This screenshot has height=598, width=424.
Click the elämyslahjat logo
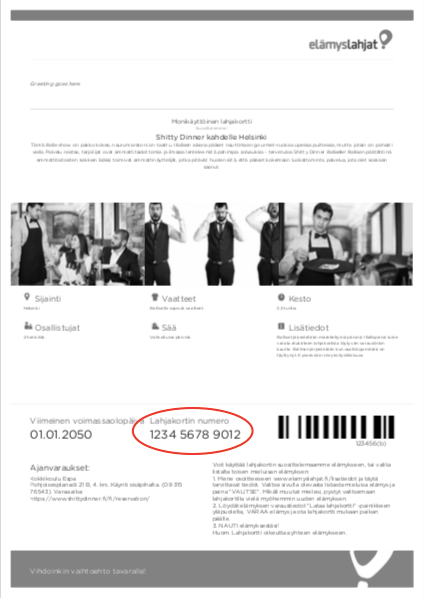click(x=350, y=40)
